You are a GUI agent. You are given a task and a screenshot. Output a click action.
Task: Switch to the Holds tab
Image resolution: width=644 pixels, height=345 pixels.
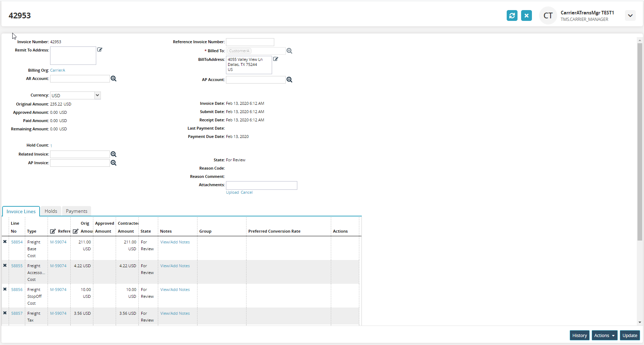[x=51, y=211]
